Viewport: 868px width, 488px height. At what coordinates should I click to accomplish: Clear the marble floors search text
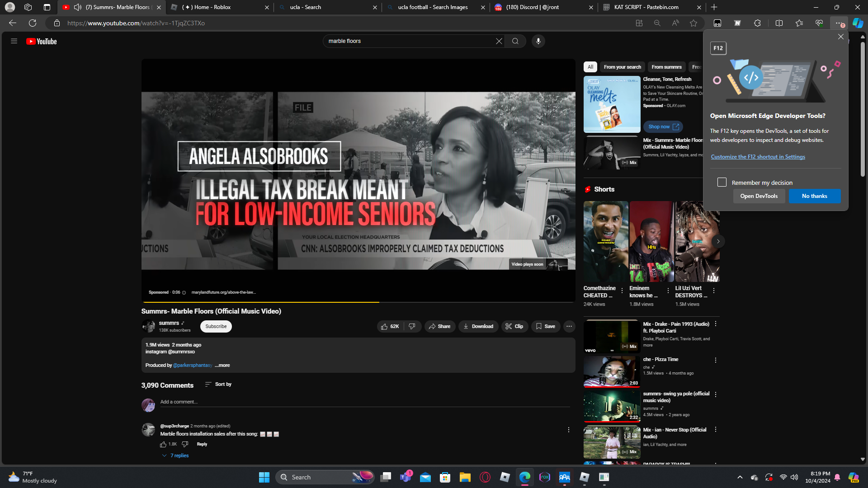(x=499, y=41)
